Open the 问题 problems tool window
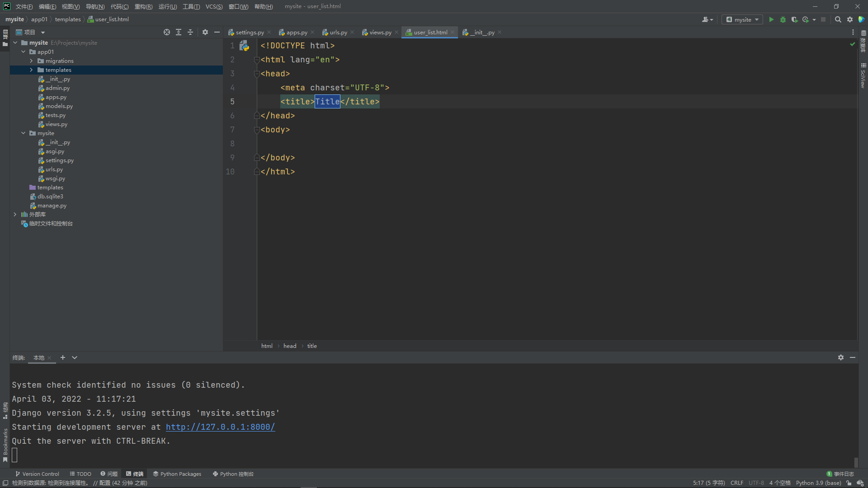 (x=109, y=474)
